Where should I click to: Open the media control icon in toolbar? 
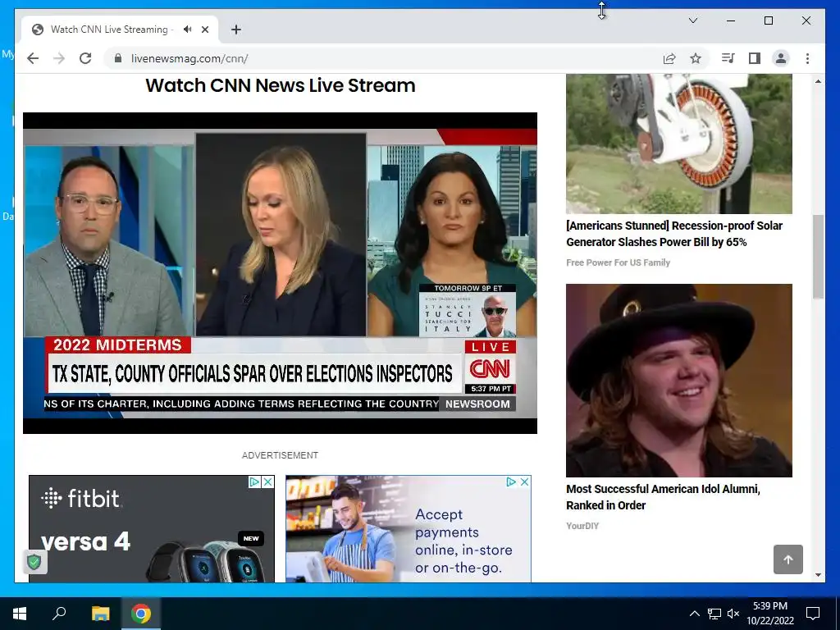728,58
